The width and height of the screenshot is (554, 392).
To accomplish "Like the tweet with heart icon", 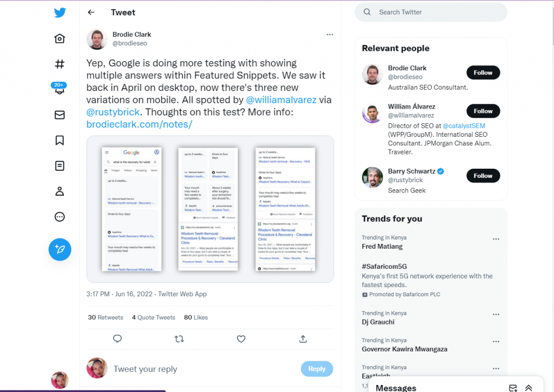I will [241, 339].
